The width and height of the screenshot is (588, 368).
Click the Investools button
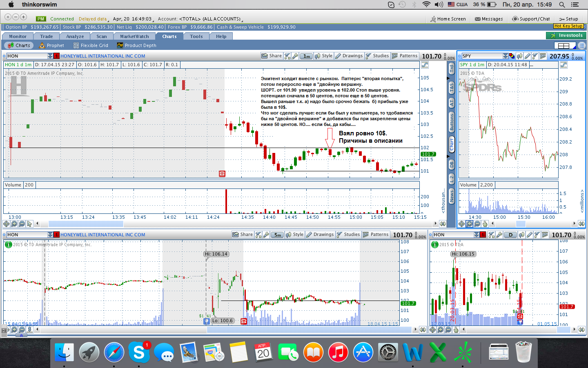click(566, 36)
